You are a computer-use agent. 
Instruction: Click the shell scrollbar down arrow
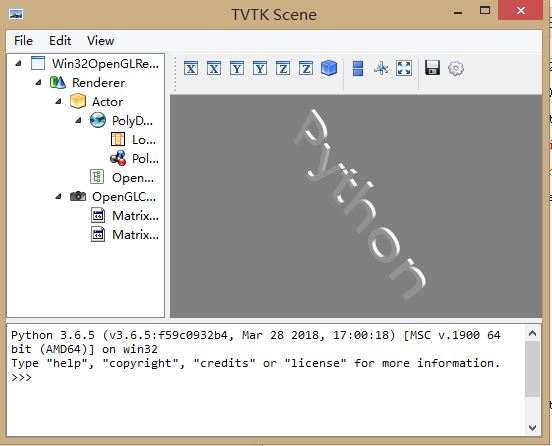pos(532,428)
